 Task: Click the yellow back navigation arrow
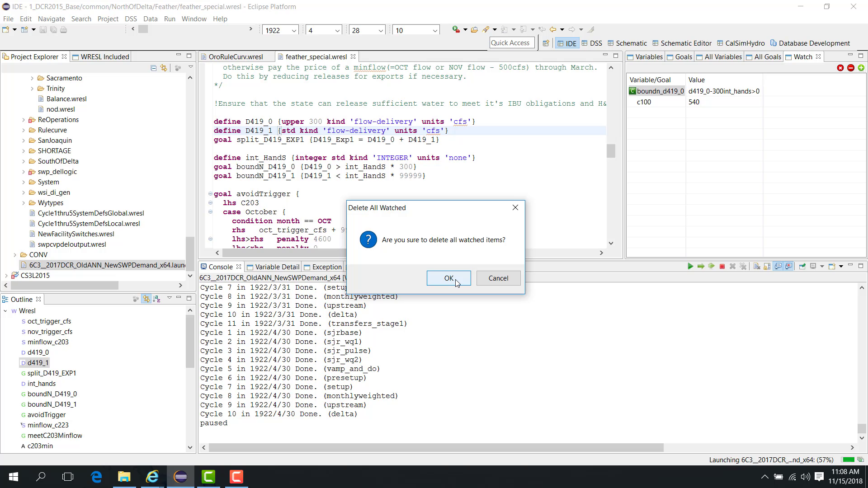(x=552, y=29)
